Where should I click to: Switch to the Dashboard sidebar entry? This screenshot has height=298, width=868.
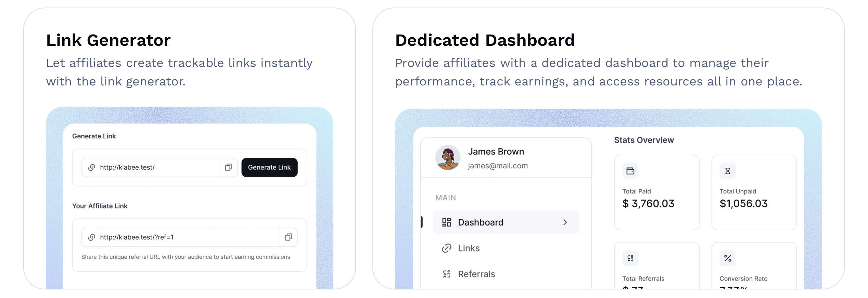coord(481,222)
